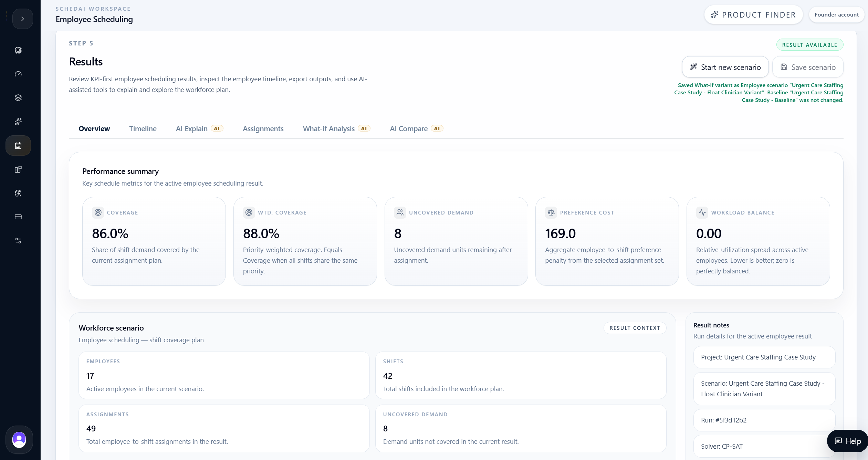Click the Result Available badge
Image resolution: width=868 pixels, height=460 pixels.
pos(809,45)
